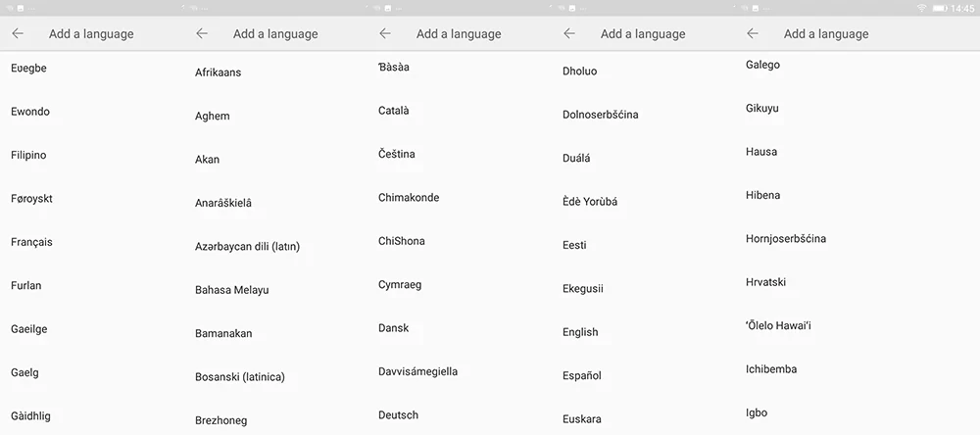
Task: Pick Gaelg language
Action: (24, 372)
